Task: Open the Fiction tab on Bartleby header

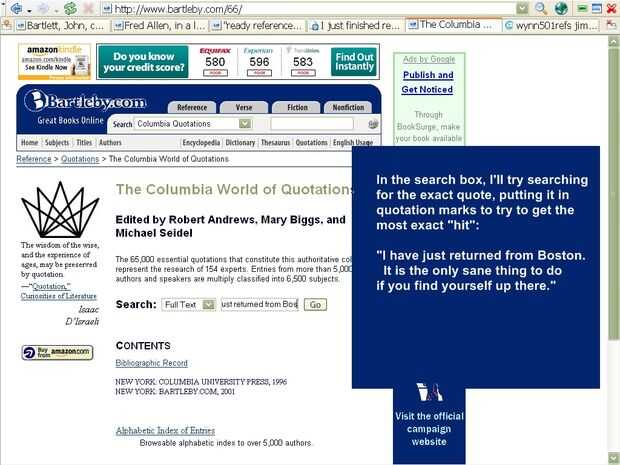Action: [297, 107]
